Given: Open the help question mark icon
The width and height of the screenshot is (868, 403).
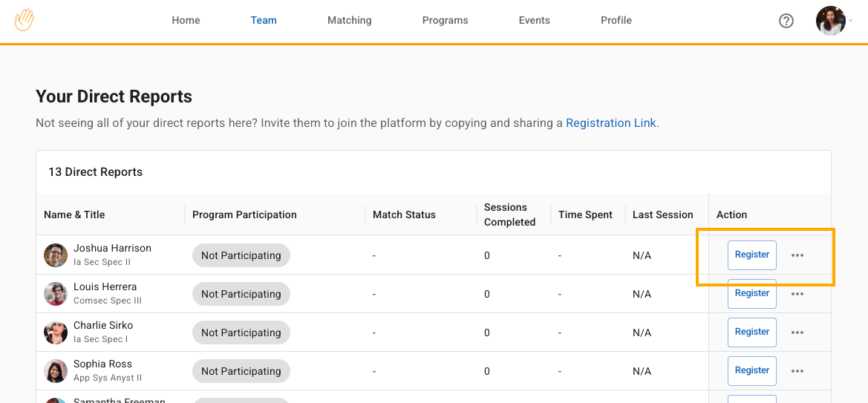Looking at the screenshot, I should (x=786, y=21).
